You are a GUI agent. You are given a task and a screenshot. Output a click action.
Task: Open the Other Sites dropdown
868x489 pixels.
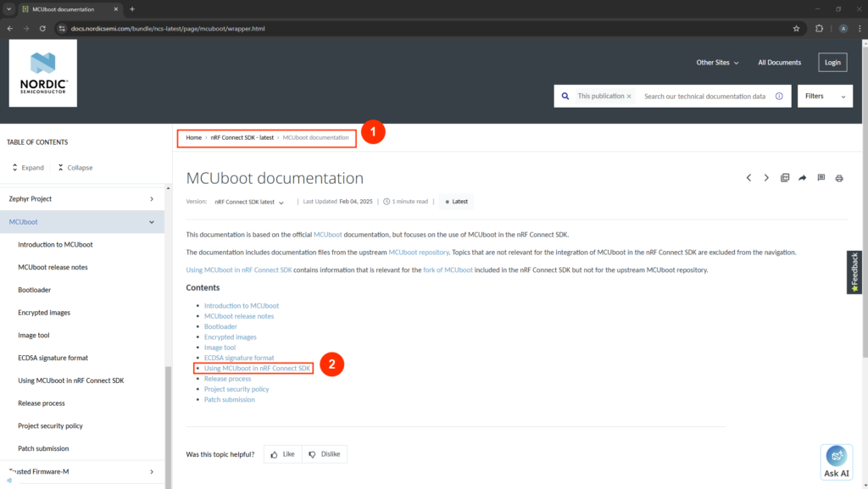click(x=717, y=63)
